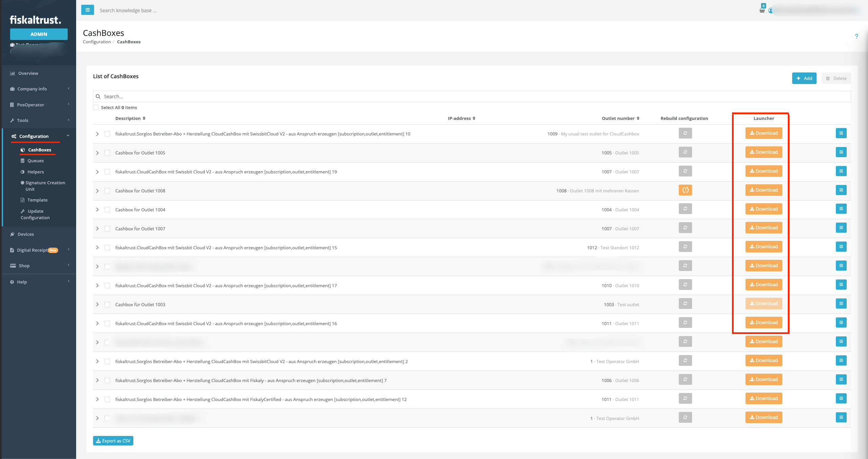Rebuild configuration for Cashbox for Outlet 1005
Viewport: 868px width, 459px height.
click(685, 152)
